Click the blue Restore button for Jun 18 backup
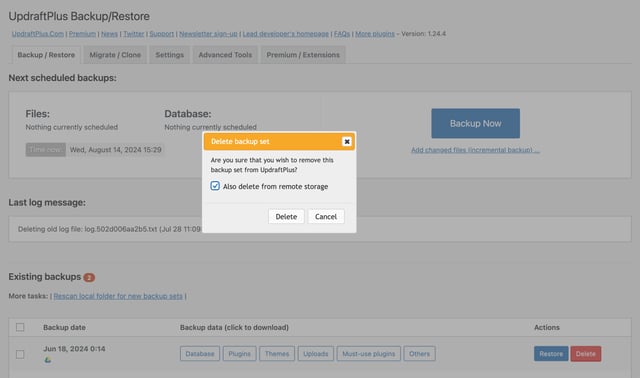Screen dimensions: 640x378 pyautogui.click(x=551, y=354)
